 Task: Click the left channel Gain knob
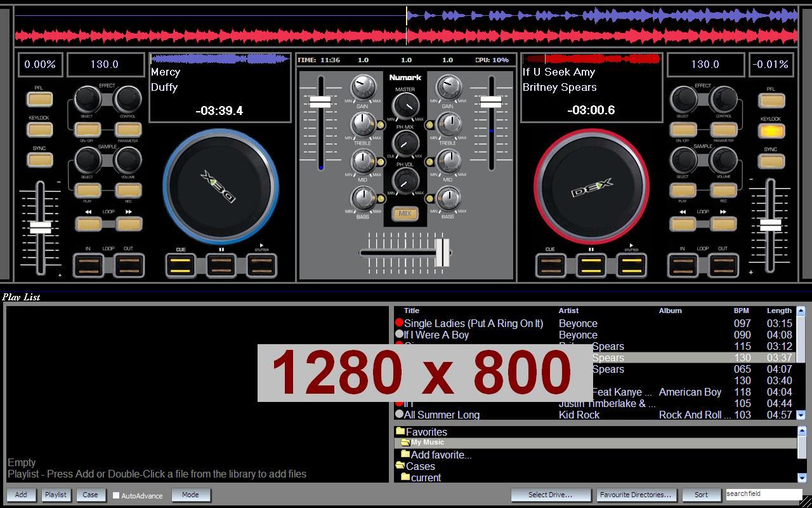[x=363, y=88]
